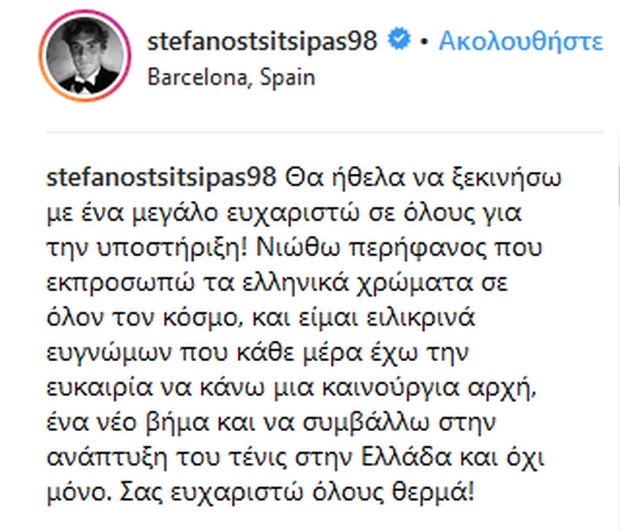Click the dot separator before Ακολουθήστε
The image size is (620, 531).
pos(424,43)
